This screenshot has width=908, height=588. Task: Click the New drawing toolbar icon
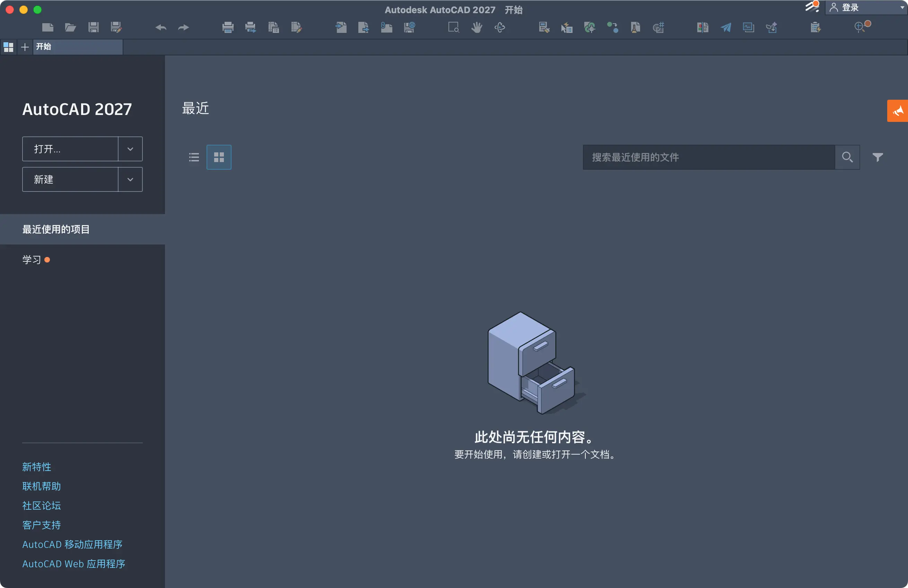(x=47, y=27)
